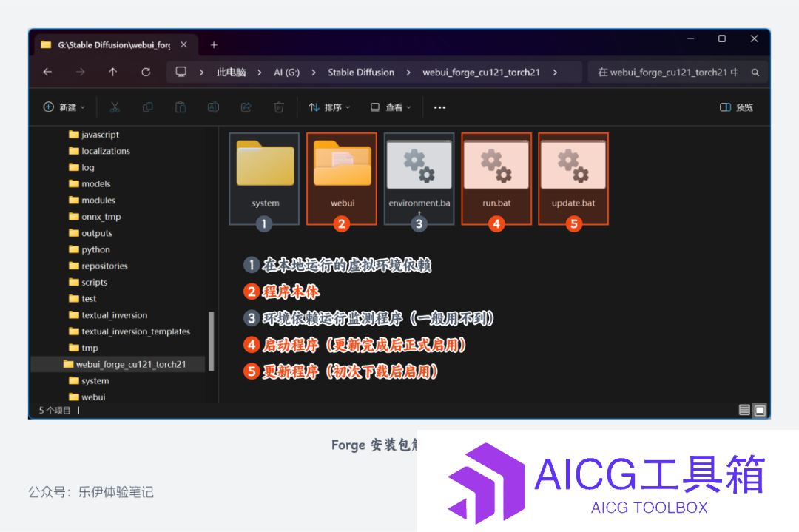Select localizations folder in the tree
The height and width of the screenshot is (532, 799).
tap(99, 151)
